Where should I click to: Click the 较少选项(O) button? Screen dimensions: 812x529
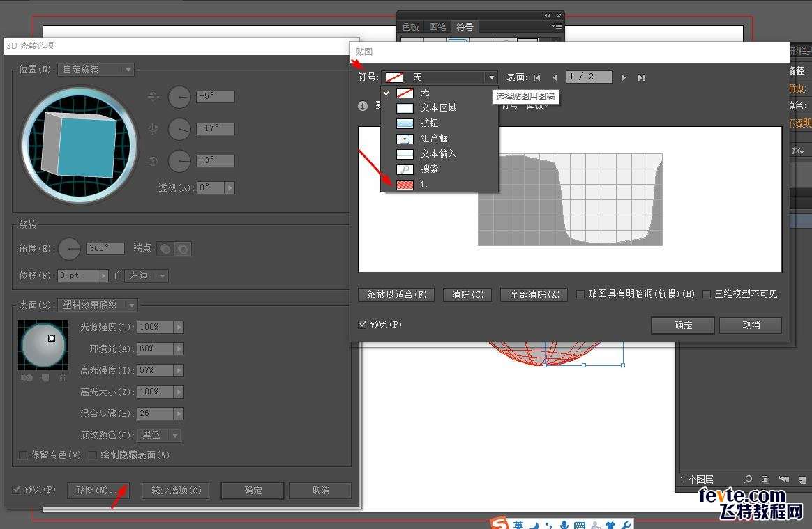pyautogui.click(x=176, y=490)
